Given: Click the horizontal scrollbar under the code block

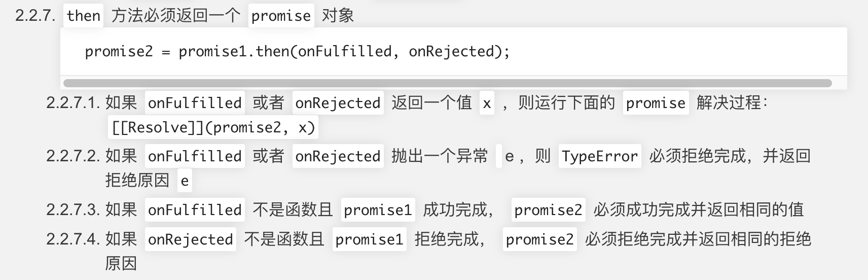Looking at the screenshot, I should [x=447, y=83].
